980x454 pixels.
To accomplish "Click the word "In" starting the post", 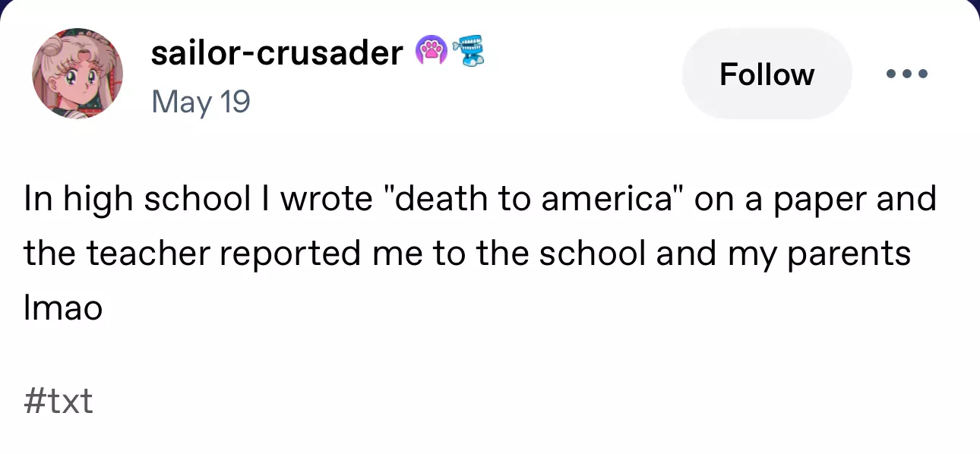I will 37,200.
